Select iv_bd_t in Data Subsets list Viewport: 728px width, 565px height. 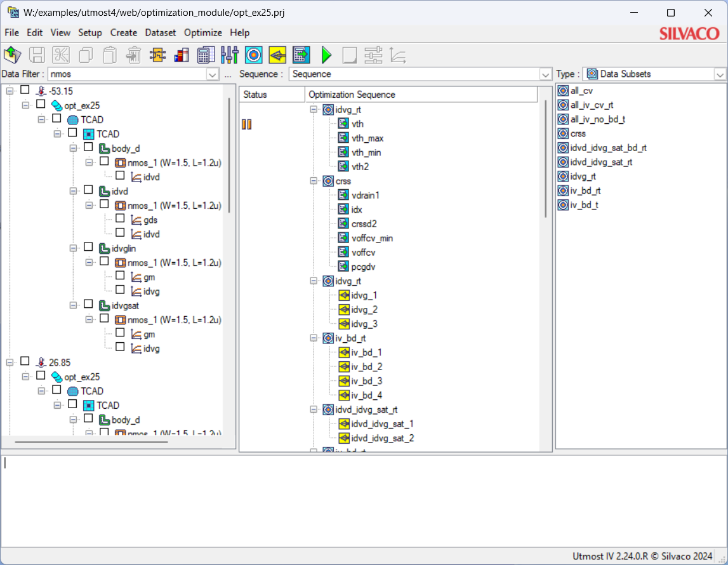click(x=584, y=205)
